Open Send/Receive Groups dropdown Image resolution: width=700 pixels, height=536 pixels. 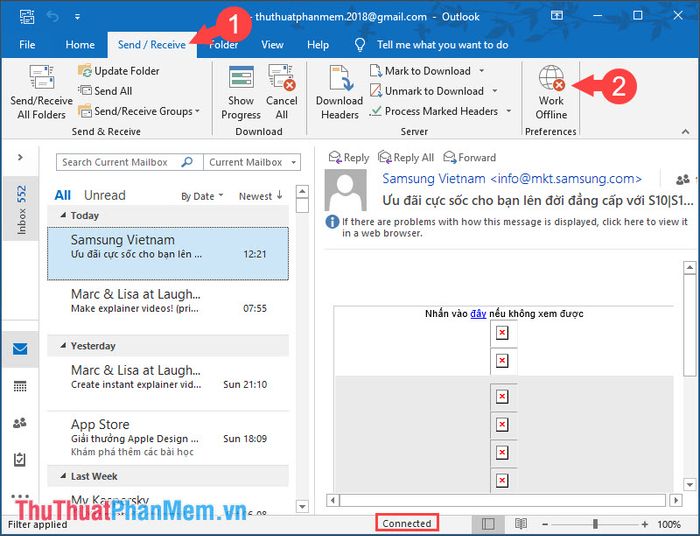[139, 111]
